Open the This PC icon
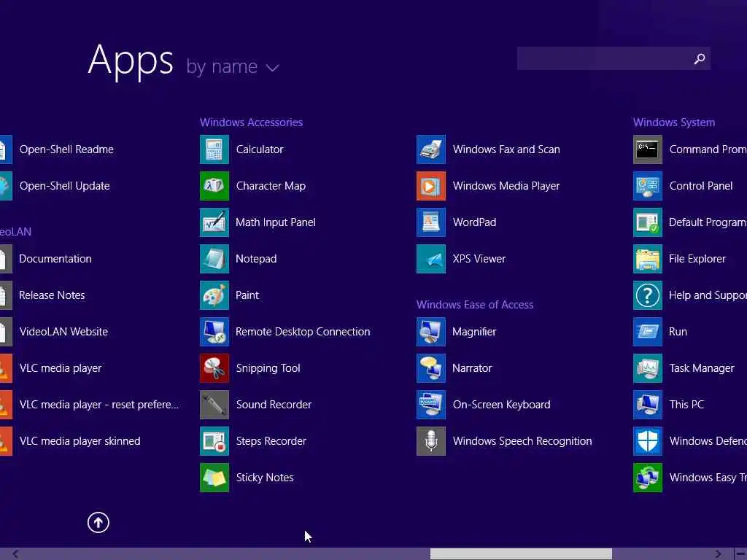The height and width of the screenshot is (560, 747). [x=648, y=404]
